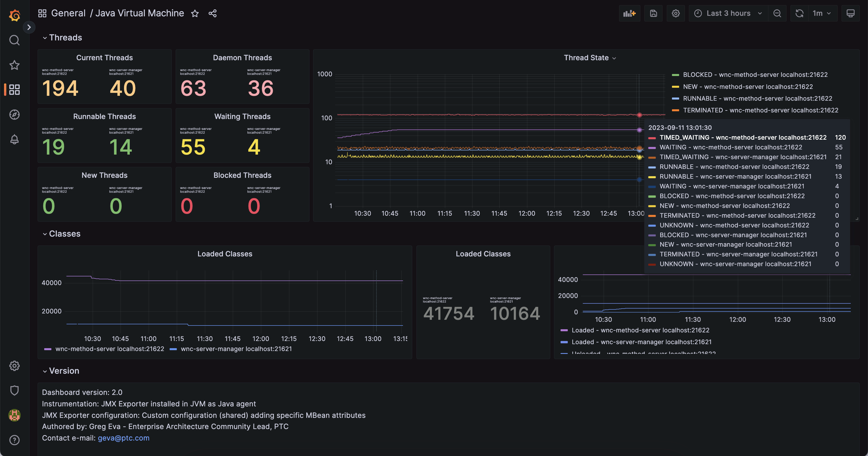The height and width of the screenshot is (456, 868).
Task: Click the Save dashboard icon
Action: tap(653, 13)
